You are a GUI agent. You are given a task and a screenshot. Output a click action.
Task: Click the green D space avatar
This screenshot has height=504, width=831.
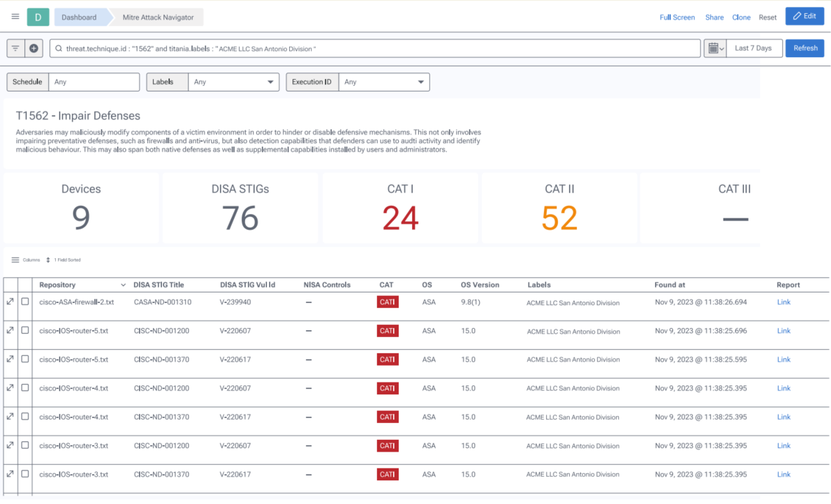tap(38, 17)
